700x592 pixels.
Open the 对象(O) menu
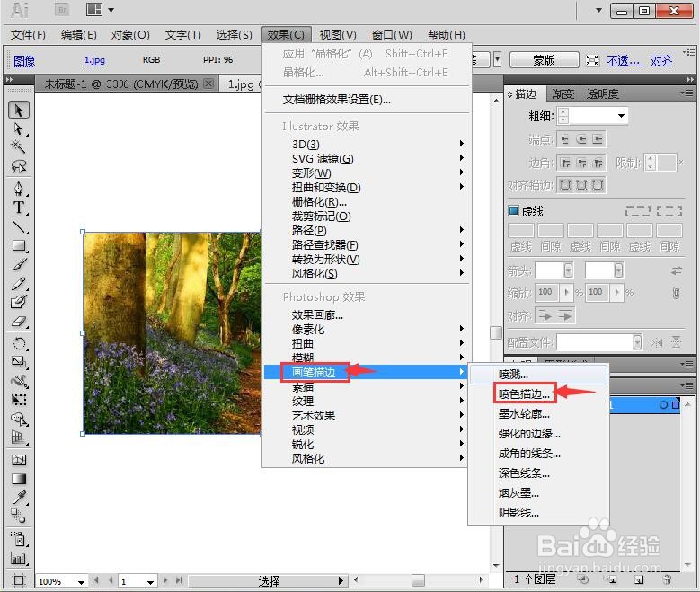130,34
